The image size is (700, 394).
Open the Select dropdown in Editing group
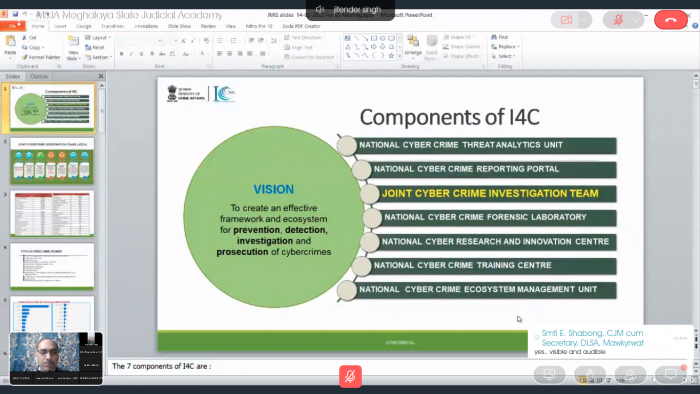point(504,56)
